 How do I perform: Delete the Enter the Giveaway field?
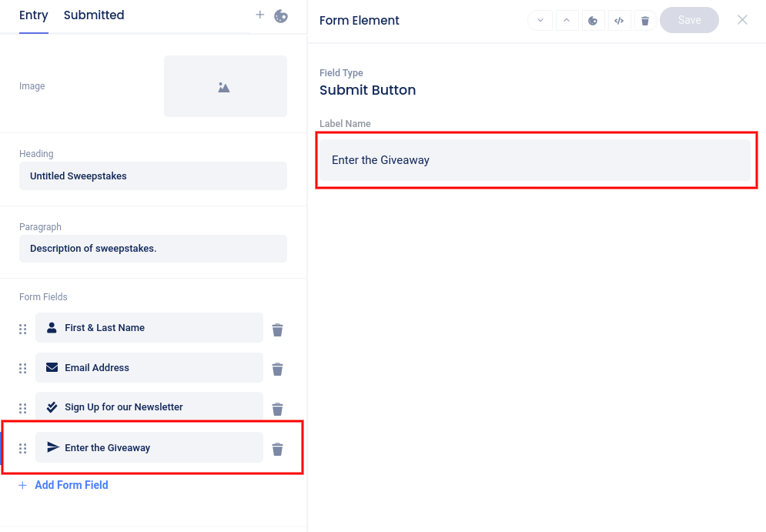point(277,449)
